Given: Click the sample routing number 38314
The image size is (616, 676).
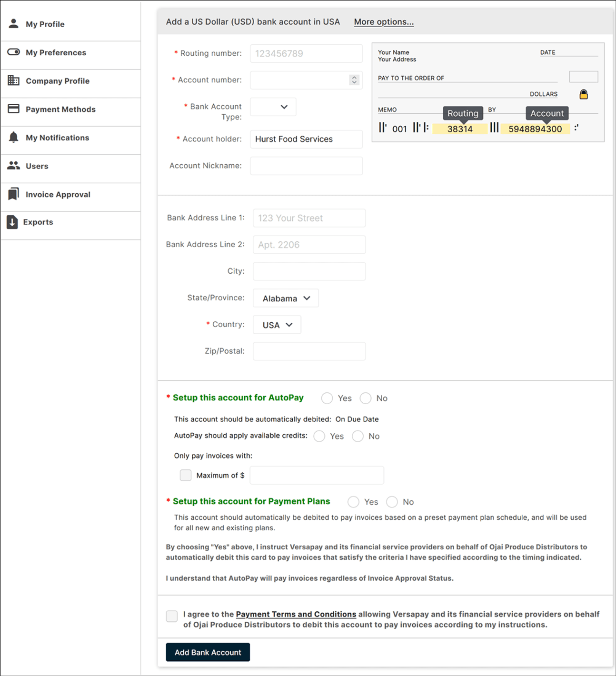Looking at the screenshot, I should (x=460, y=129).
